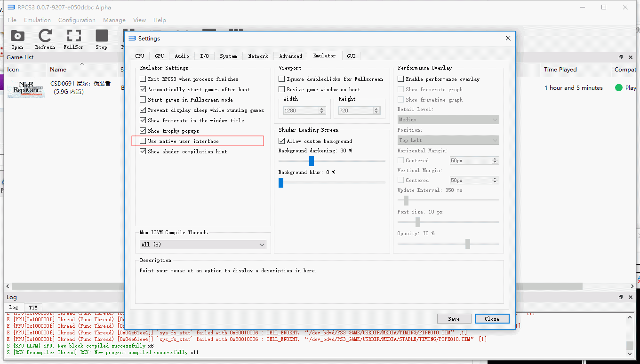Close the Settings dialog with X

(x=508, y=38)
